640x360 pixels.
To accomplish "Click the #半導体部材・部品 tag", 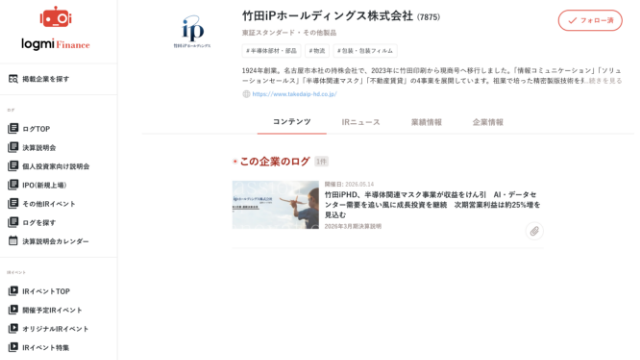I will coord(271,51).
